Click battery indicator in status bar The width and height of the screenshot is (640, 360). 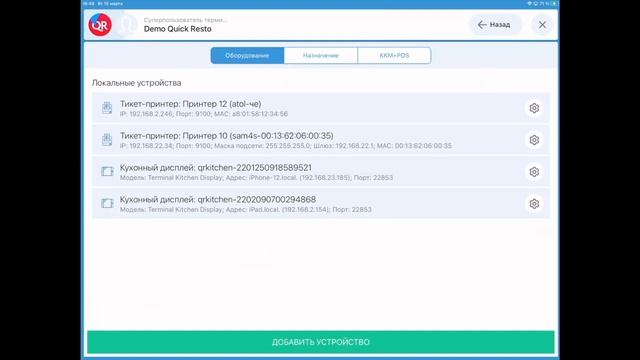[x=554, y=3]
